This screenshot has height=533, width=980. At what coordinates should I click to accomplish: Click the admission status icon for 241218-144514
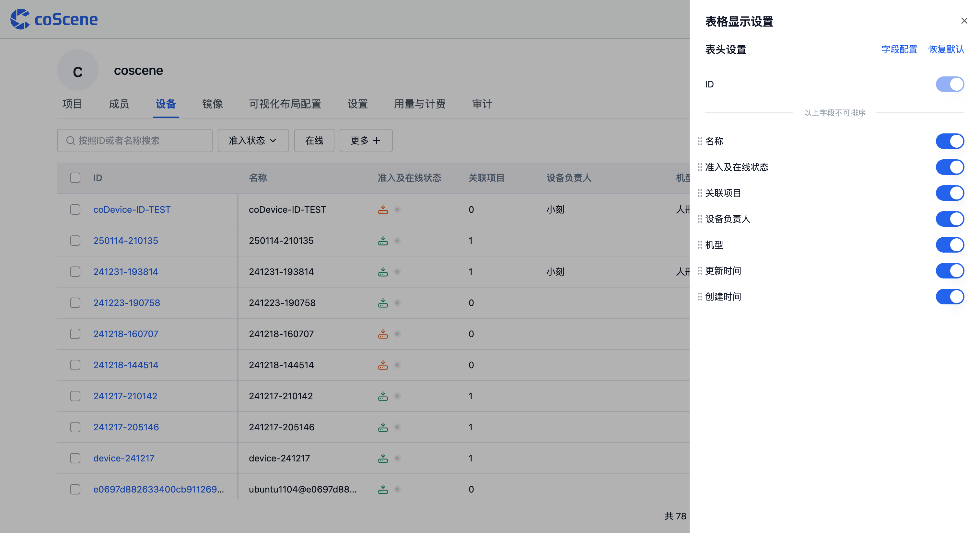click(x=383, y=365)
